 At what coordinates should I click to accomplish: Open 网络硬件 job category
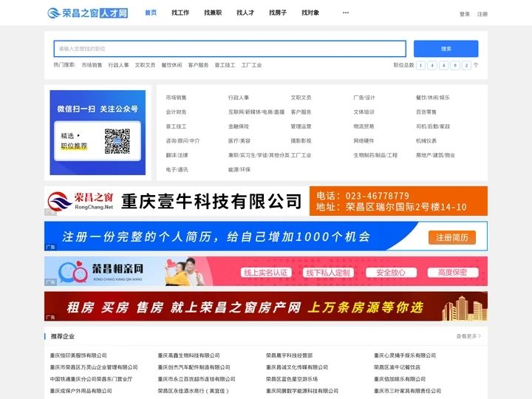pos(364,141)
